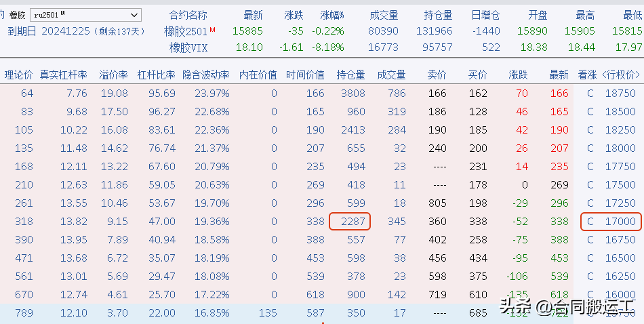This screenshot has width=644, height=324.
Task: Click latest price 166 in 18750 row
Action: click(559, 94)
